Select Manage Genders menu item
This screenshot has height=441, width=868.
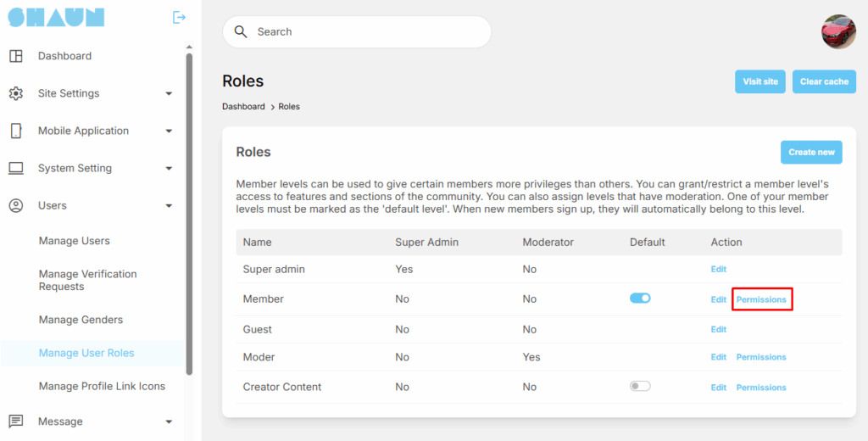(81, 320)
